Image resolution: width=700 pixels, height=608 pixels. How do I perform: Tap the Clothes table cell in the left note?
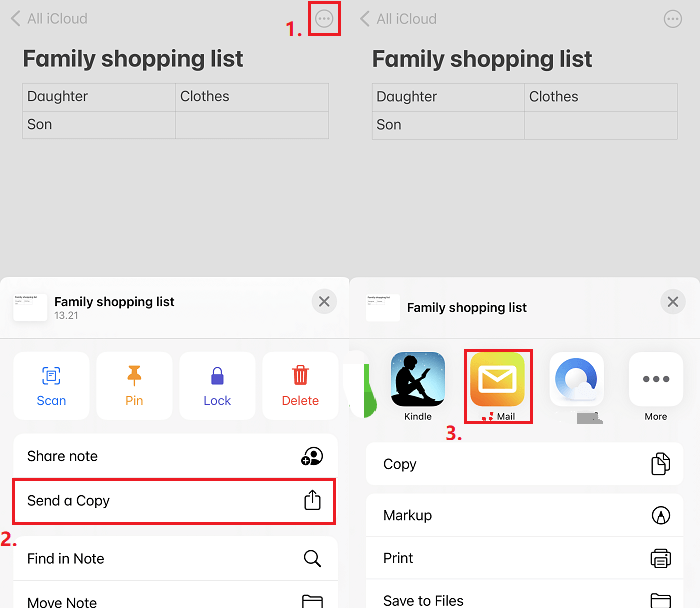(x=251, y=97)
